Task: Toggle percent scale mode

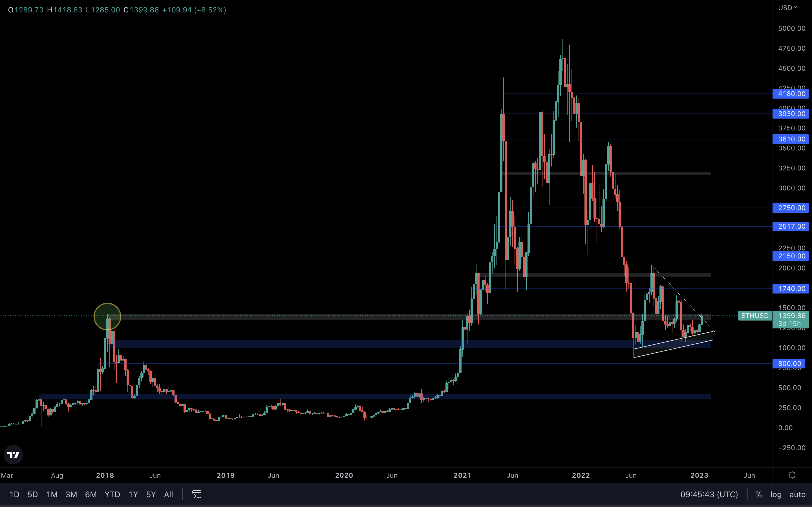Action: 759,494
